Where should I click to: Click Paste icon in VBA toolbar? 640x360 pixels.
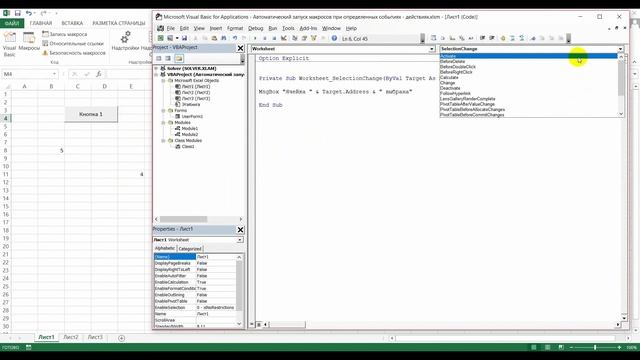pyautogui.click(x=214, y=38)
